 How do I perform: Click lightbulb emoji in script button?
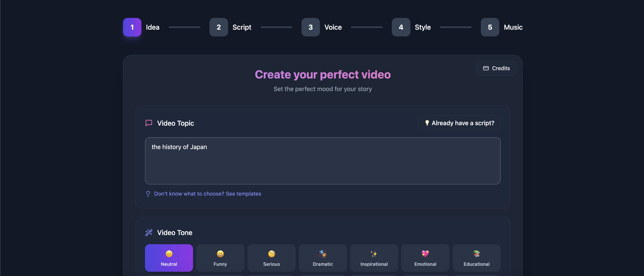click(x=427, y=123)
